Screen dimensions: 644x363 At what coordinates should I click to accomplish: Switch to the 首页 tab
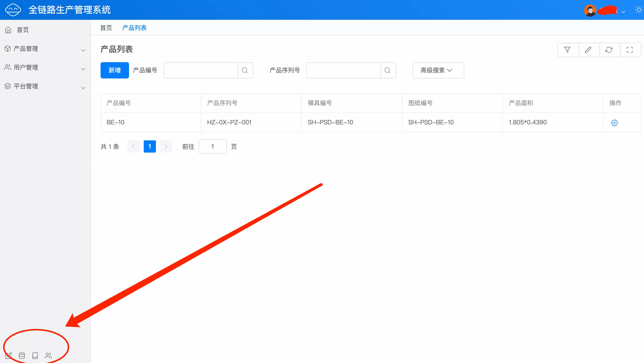coord(106,28)
